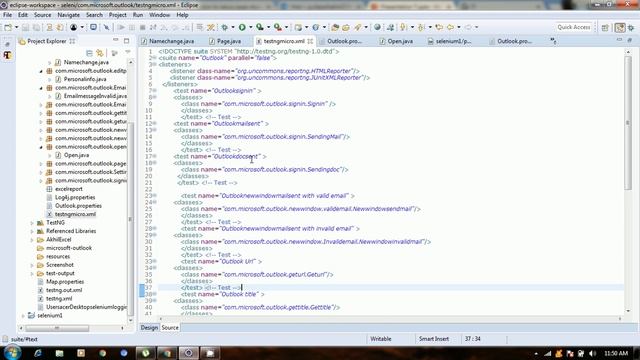Click the volume icon in system tray
Screen dimensions: 640x360
coord(592,353)
